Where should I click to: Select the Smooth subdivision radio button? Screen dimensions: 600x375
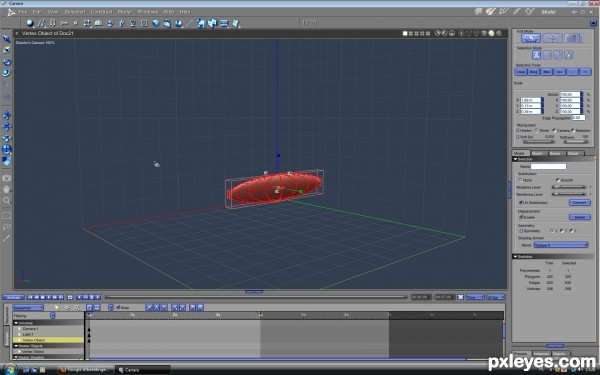point(558,180)
